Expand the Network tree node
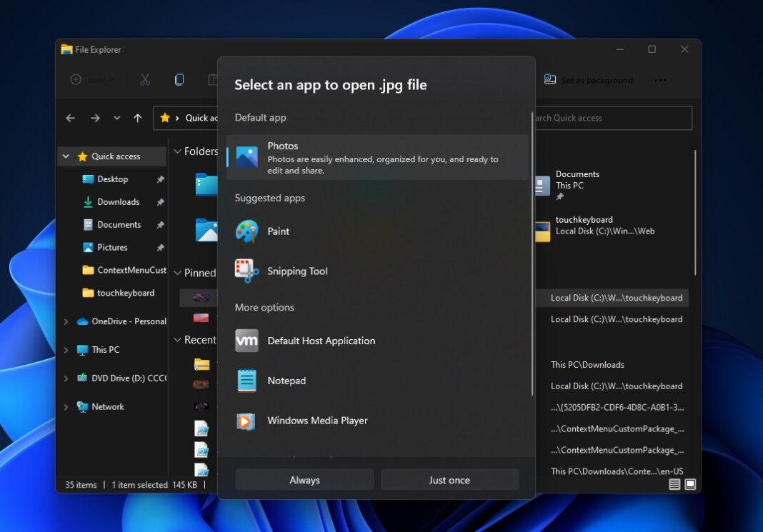Screen dimensions: 763x532 point(65,406)
